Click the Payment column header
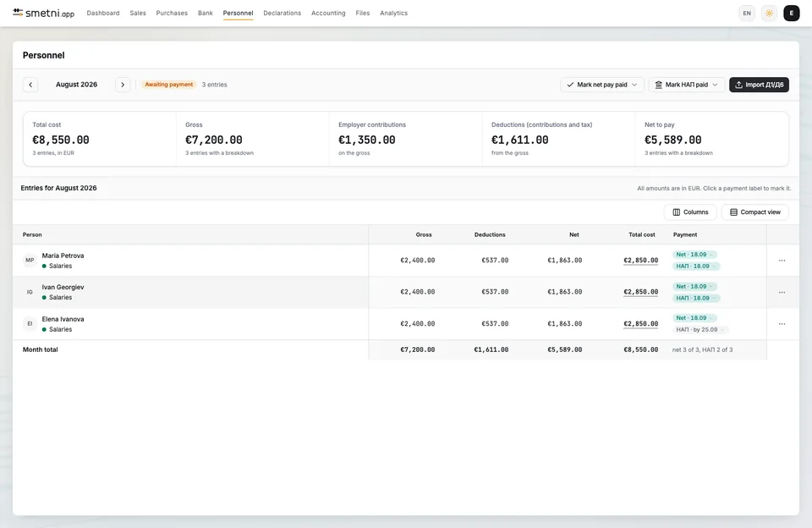This screenshot has height=528, width=812. (685, 234)
